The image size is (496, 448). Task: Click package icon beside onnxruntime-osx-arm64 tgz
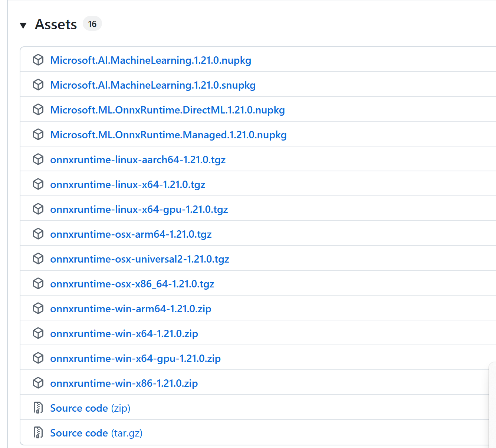pos(38,234)
